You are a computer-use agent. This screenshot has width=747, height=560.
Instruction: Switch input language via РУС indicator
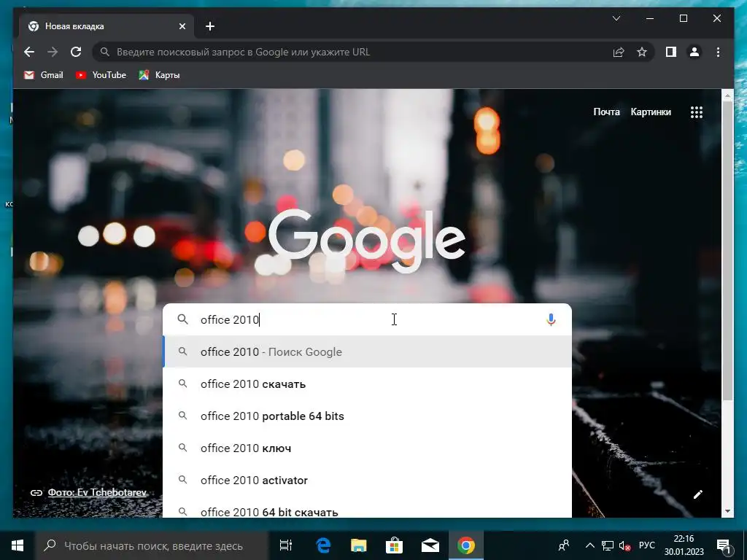pyautogui.click(x=646, y=545)
